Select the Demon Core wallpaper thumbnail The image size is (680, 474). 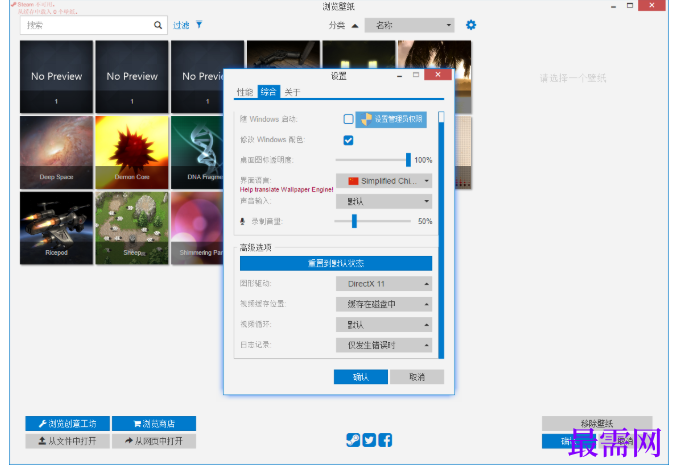pyautogui.click(x=132, y=152)
